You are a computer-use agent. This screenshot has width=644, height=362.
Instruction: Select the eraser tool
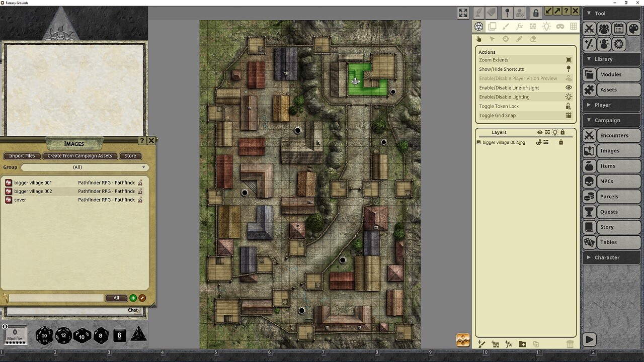point(532,39)
